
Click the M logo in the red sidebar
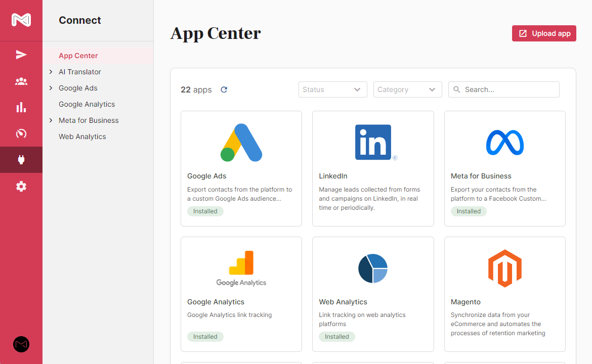tap(21, 20)
